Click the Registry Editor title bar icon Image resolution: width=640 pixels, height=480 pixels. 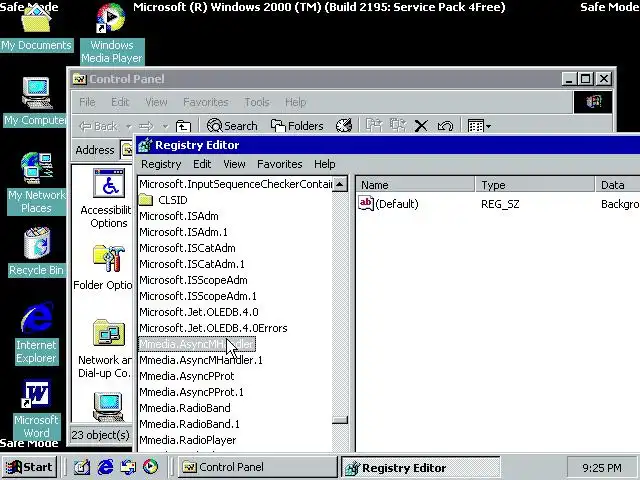[145, 145]
